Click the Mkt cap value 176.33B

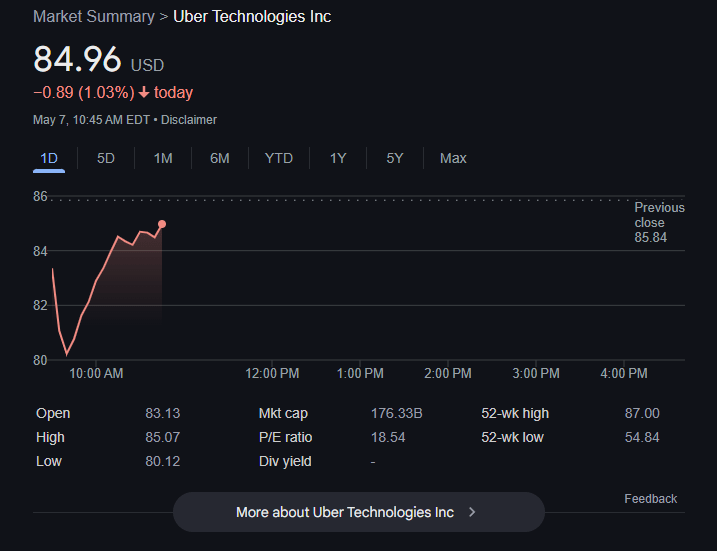[x=396, y=413]
